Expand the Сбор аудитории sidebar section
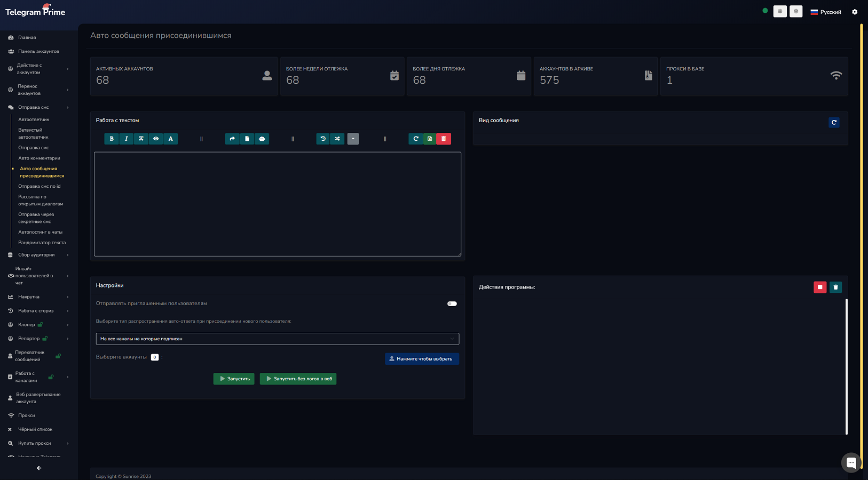 coord(36,255)
